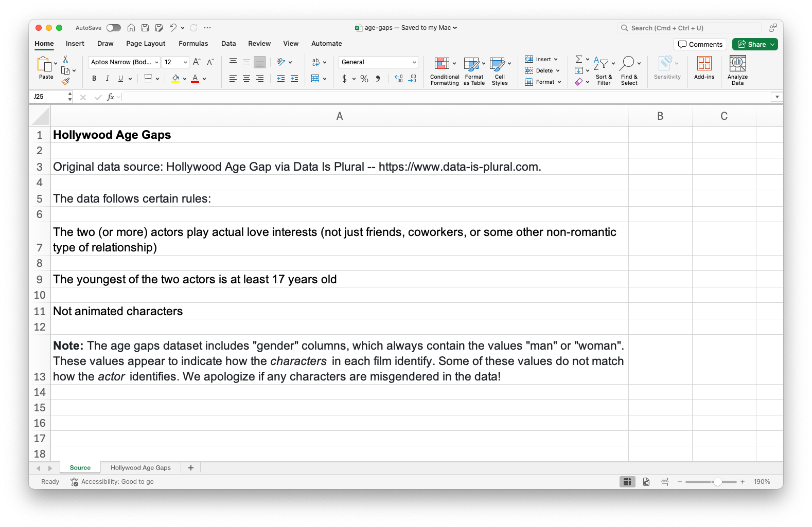
Task: Click the Conditional Formatting icon
Action: [442, 64]
